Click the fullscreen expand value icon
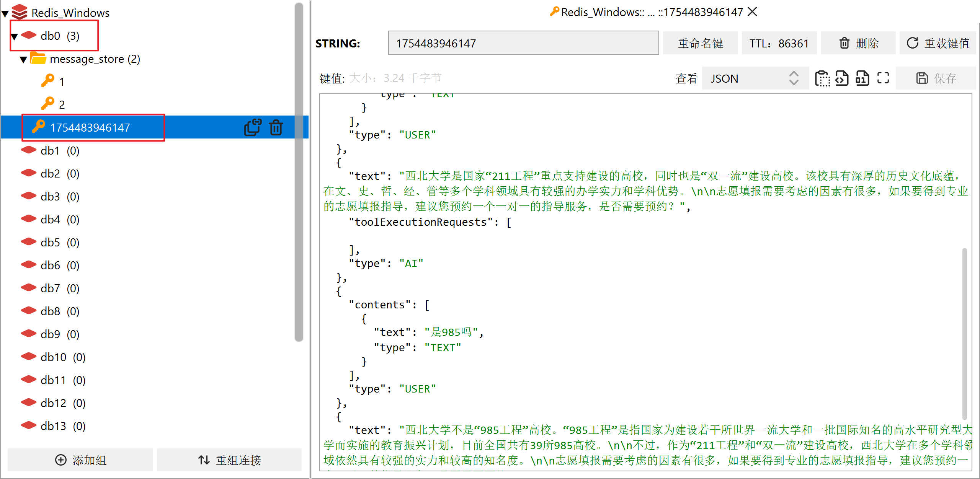This screenshot has height=479, width=980. pyautogui.click(x=883, y=78)
